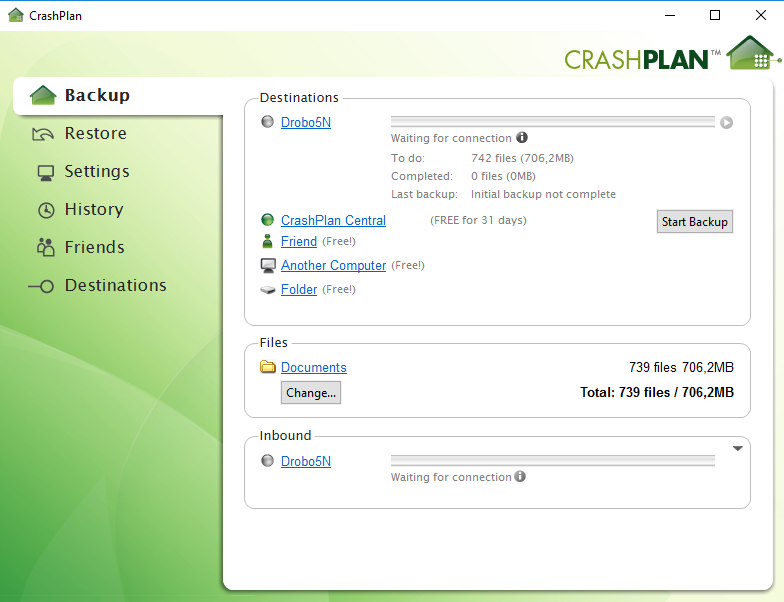Open the Friend destination link

pos(298,242)
